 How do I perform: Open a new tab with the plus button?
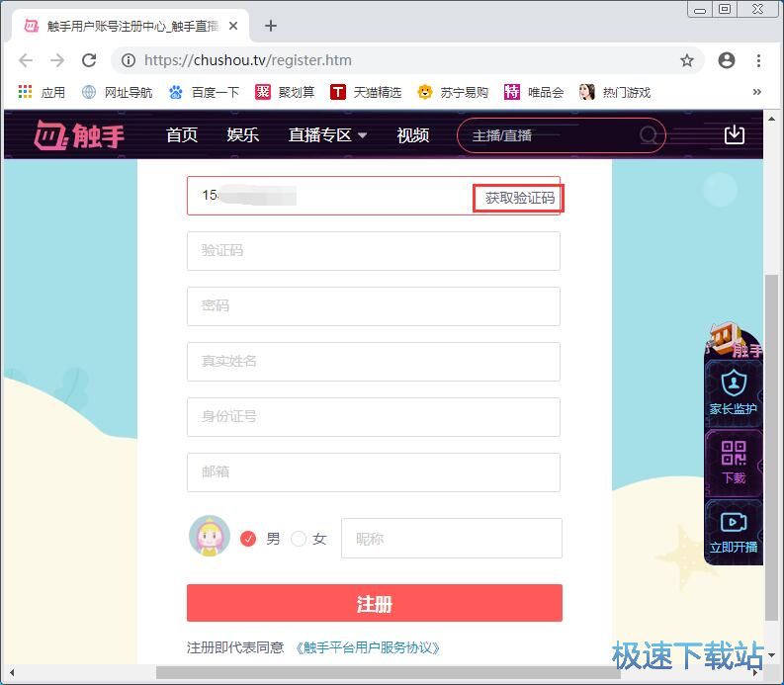coord(271,26)
